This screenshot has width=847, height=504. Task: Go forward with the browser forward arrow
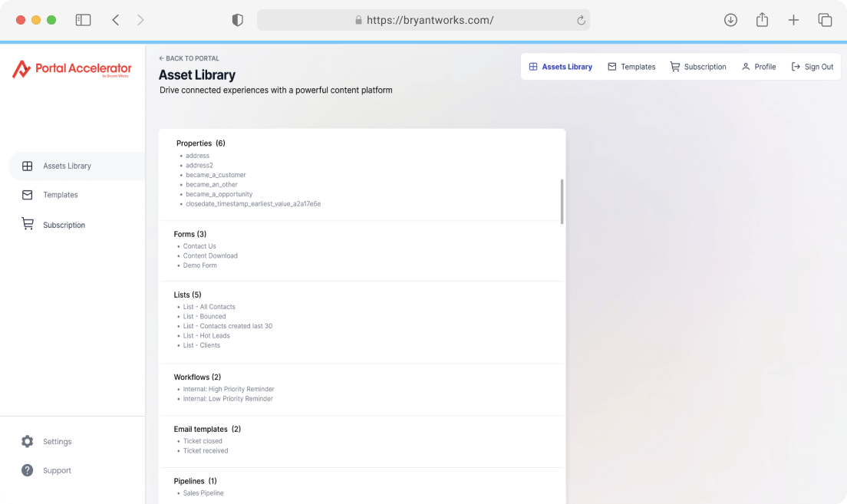point(140,20)
